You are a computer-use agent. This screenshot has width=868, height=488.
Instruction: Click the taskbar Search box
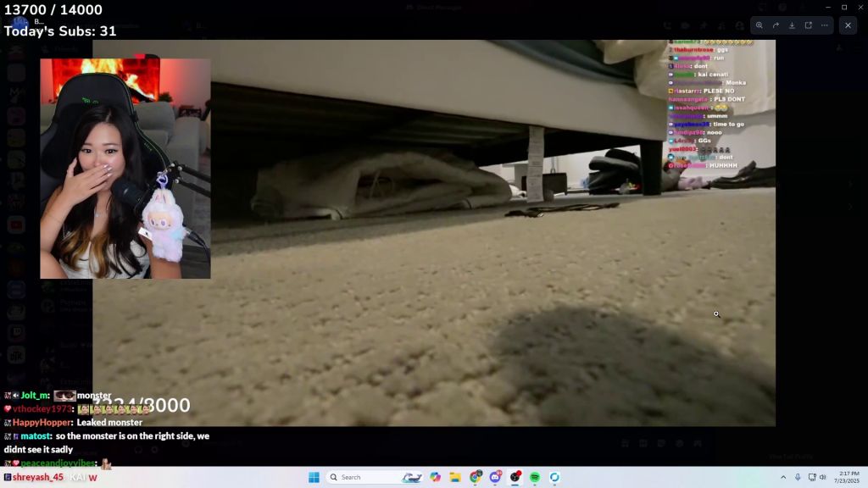click(376, 477)
